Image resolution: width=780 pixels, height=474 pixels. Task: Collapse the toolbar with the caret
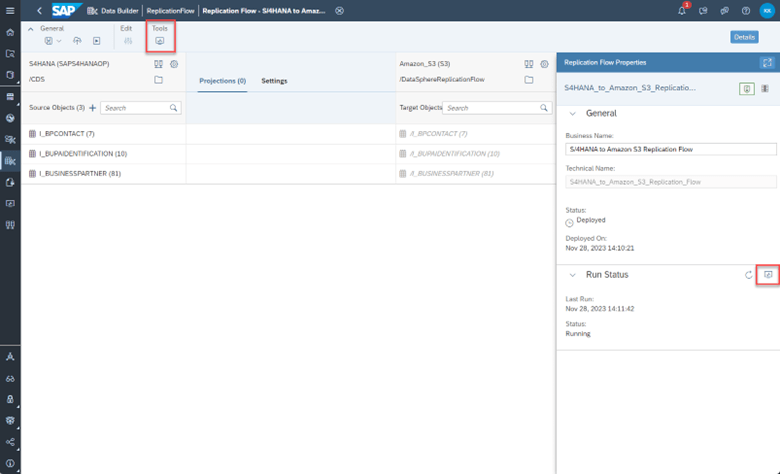coord(30,29)
